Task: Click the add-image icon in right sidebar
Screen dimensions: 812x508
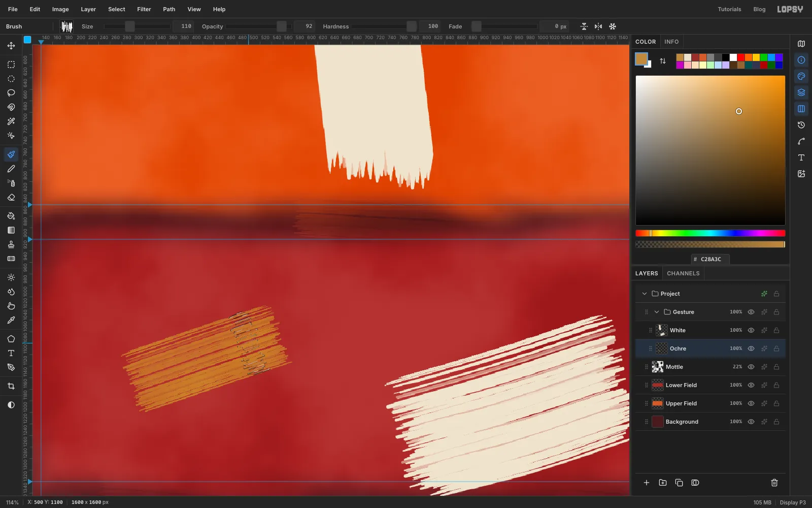Action: click(x=801, y=174)
